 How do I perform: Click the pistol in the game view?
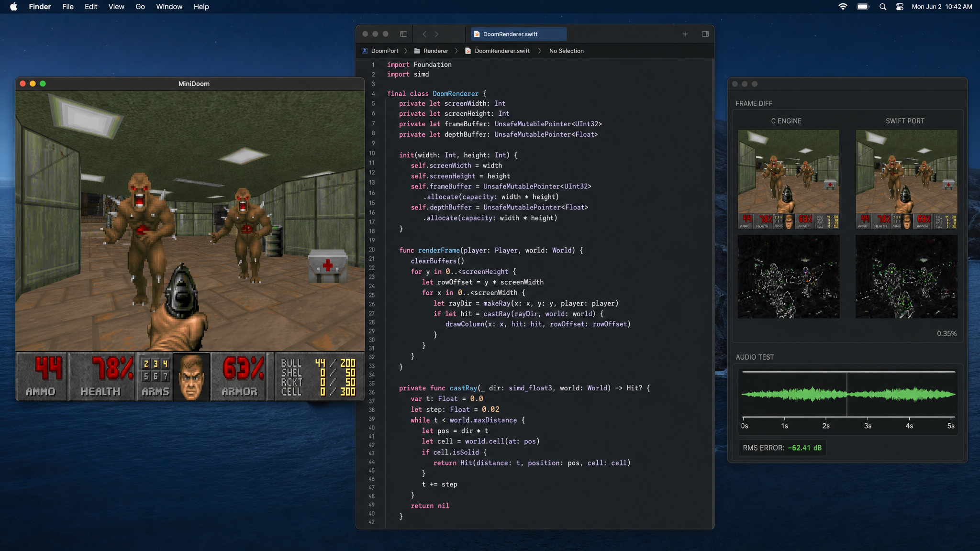coord(182,292)
